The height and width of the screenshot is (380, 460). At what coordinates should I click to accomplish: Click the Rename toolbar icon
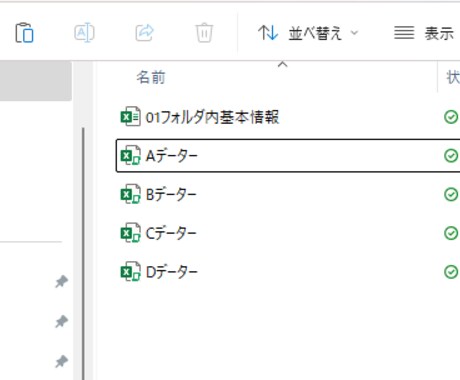pyautogui.click(x=84, y=33)
